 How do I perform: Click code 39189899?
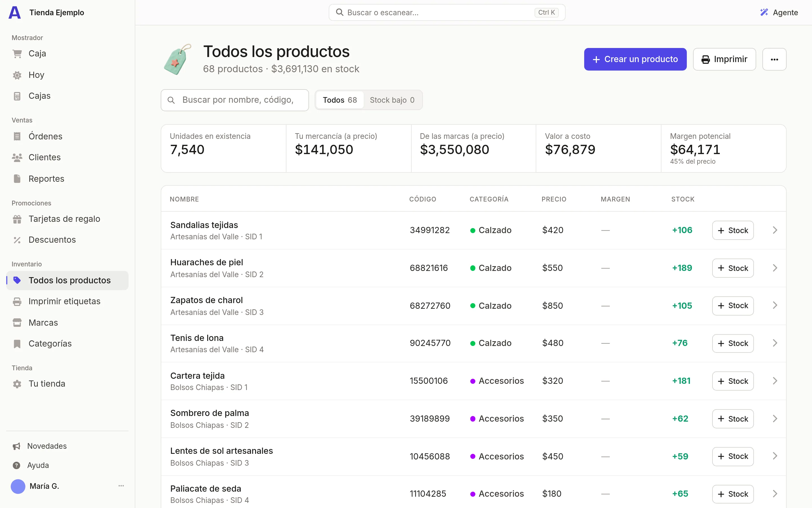(429, 419)
